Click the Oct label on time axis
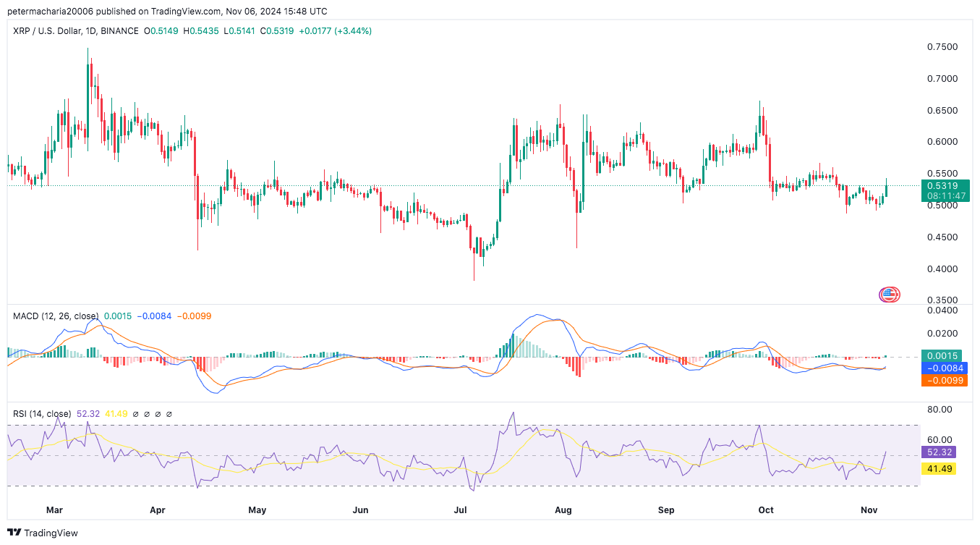 pos(766,510)
